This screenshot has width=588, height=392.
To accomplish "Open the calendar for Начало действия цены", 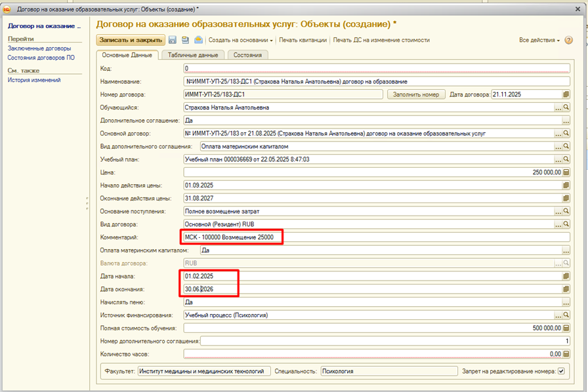I will (x=566, y=186).
